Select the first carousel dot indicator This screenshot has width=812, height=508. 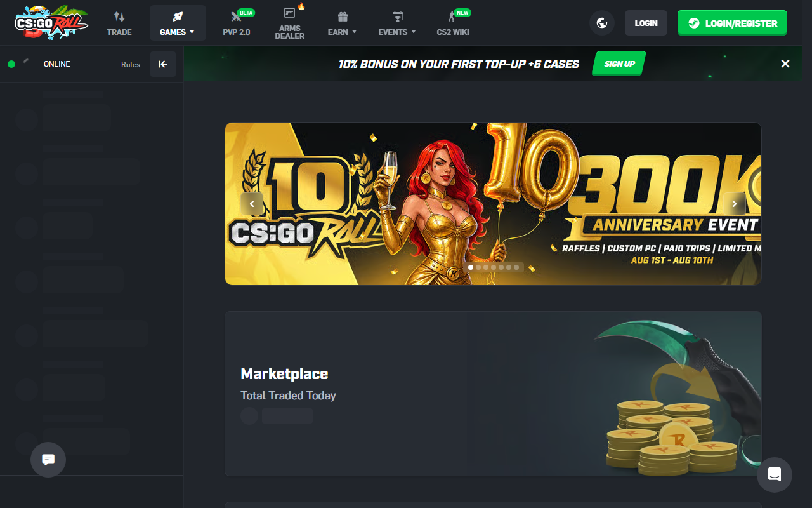pos(471,267)
